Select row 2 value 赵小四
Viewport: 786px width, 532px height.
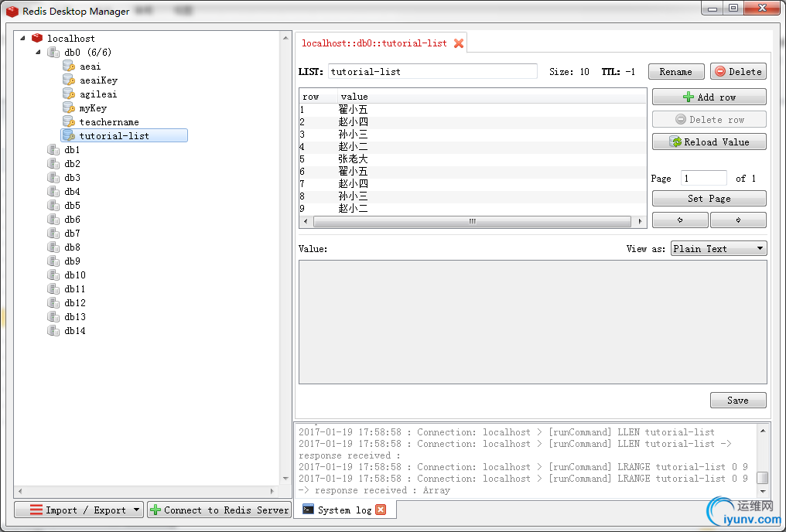click(x=353, y=121)
